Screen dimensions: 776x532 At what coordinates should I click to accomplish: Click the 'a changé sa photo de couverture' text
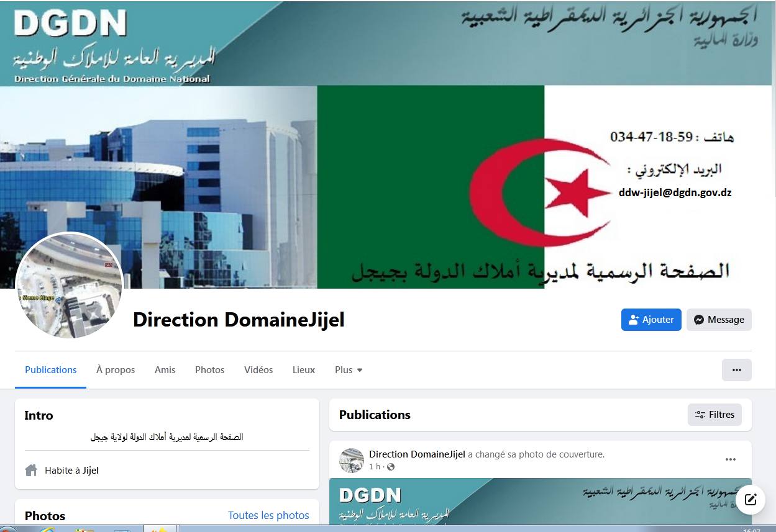coord(536,454)
